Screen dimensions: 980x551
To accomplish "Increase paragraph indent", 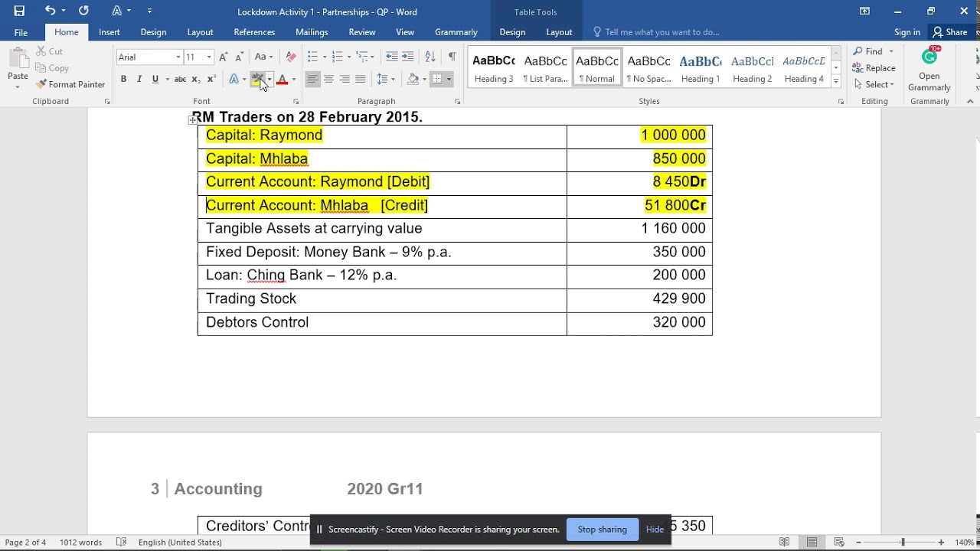I will 407,57.
